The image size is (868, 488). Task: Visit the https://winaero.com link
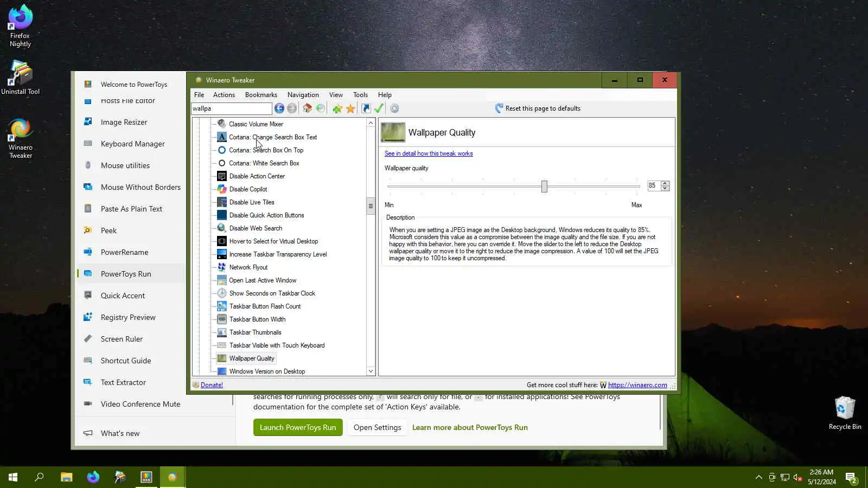click(637, 385)
